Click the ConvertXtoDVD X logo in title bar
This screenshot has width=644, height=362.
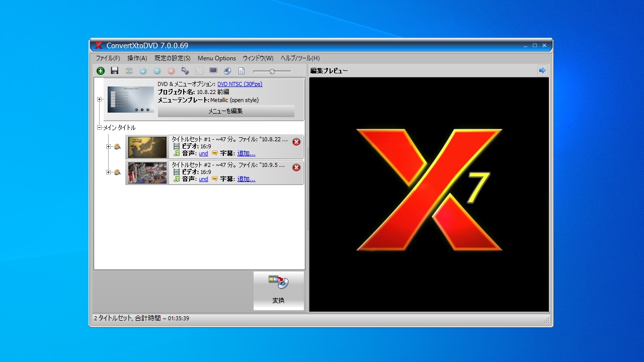tap(99, 45)
